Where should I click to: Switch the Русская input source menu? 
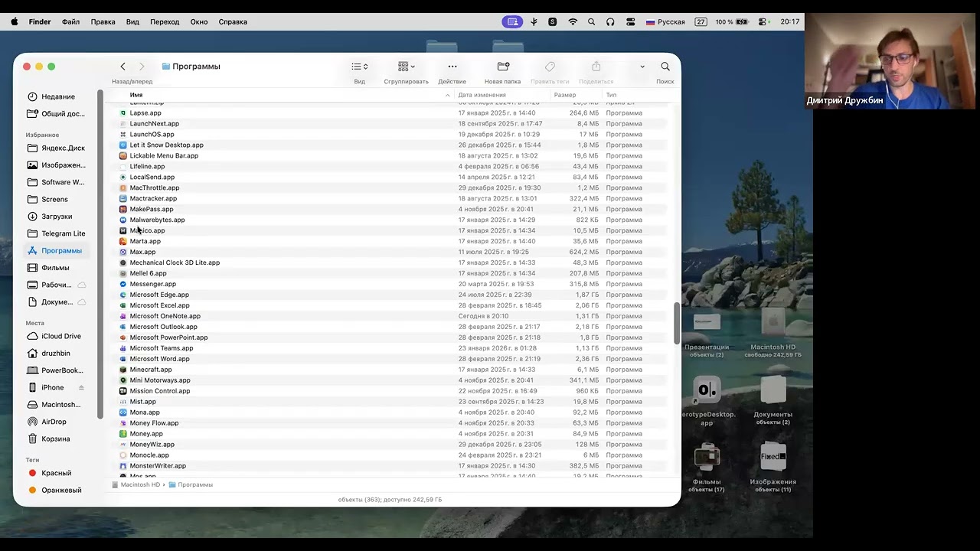[x=665, y=22]
